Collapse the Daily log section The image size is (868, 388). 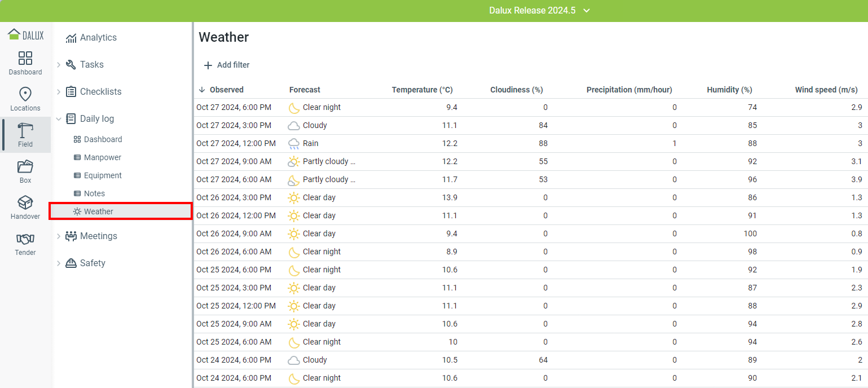click(x=59, y=119)
